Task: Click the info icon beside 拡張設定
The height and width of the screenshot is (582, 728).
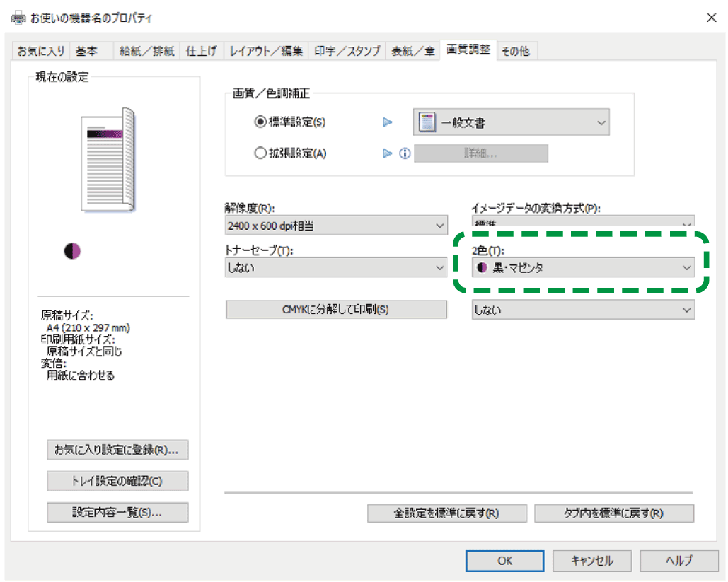Action: pos(405,153)
